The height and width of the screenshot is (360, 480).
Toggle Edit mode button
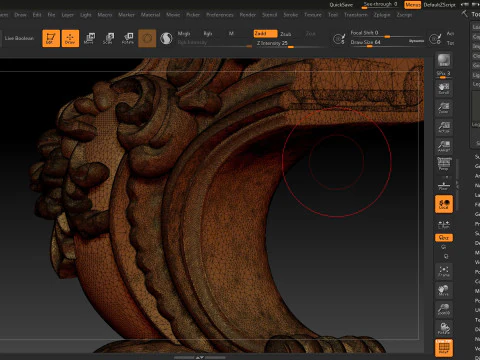tap(51, 38)
